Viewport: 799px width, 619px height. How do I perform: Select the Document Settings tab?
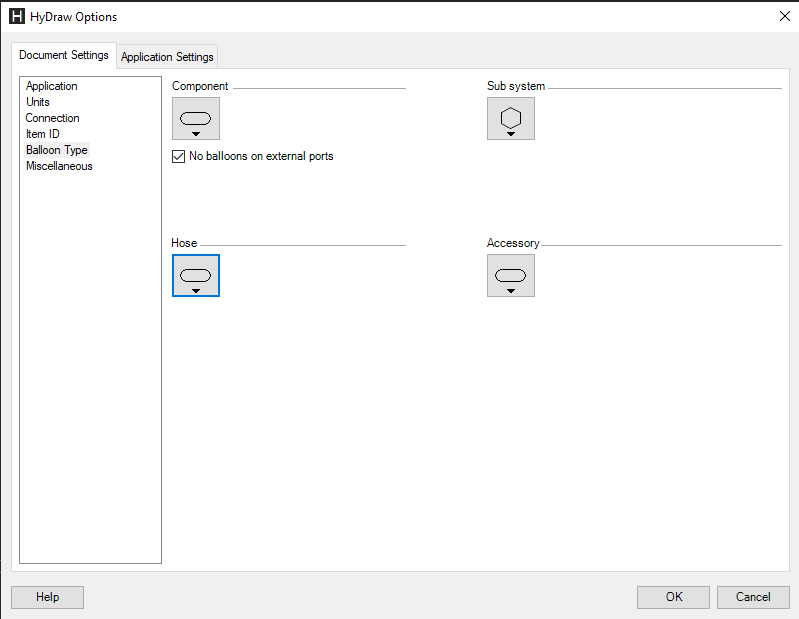[x=64, y=55]
